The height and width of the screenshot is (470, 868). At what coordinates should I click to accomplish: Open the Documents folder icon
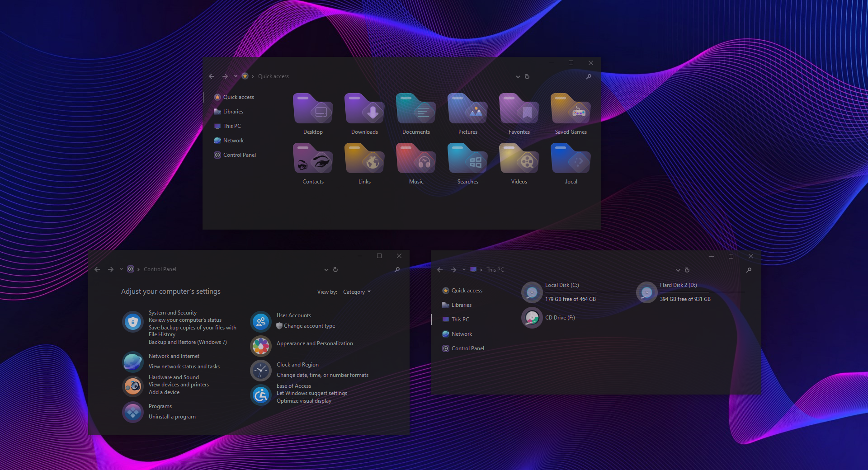coord(416,109)
